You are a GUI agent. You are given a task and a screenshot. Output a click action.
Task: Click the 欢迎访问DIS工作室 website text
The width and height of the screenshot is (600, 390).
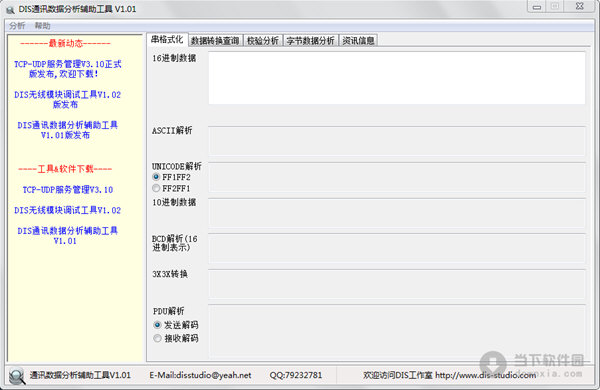tap(450, 375)
